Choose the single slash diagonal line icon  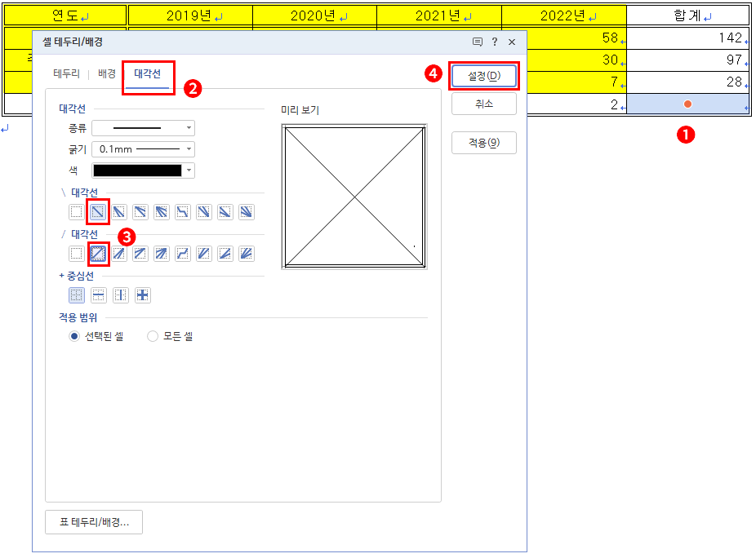98,254
